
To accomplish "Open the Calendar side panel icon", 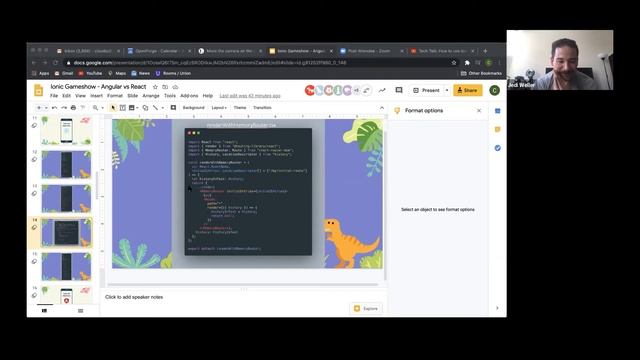I will [x=497, y=111].
